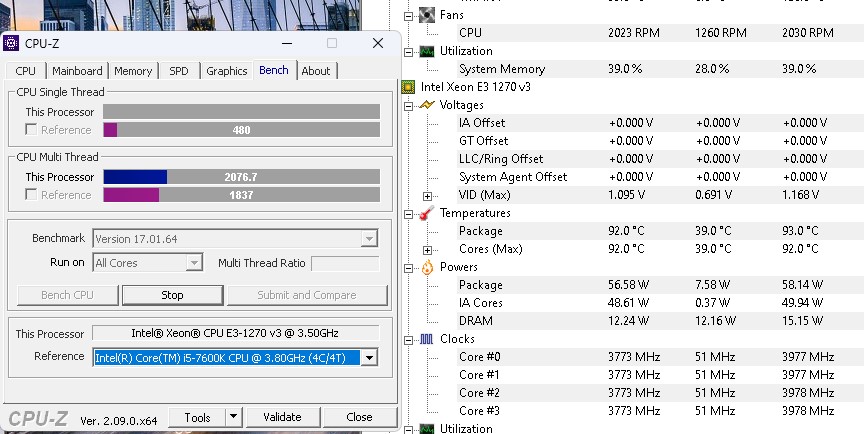
Task: Click the Multi Thread Ratio field
Action: click(x=345, y=263)
